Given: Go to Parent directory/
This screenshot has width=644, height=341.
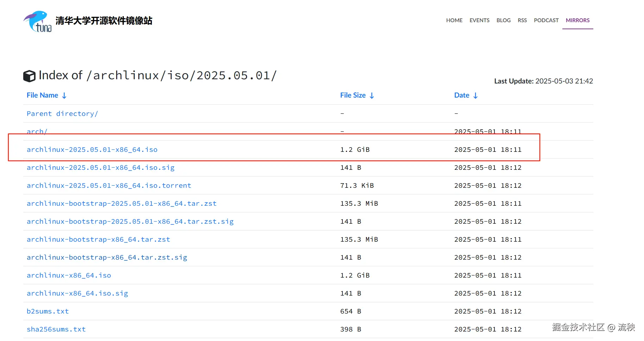Looking at the screenshot, I should pyautogui.click(x=62, y=113).
